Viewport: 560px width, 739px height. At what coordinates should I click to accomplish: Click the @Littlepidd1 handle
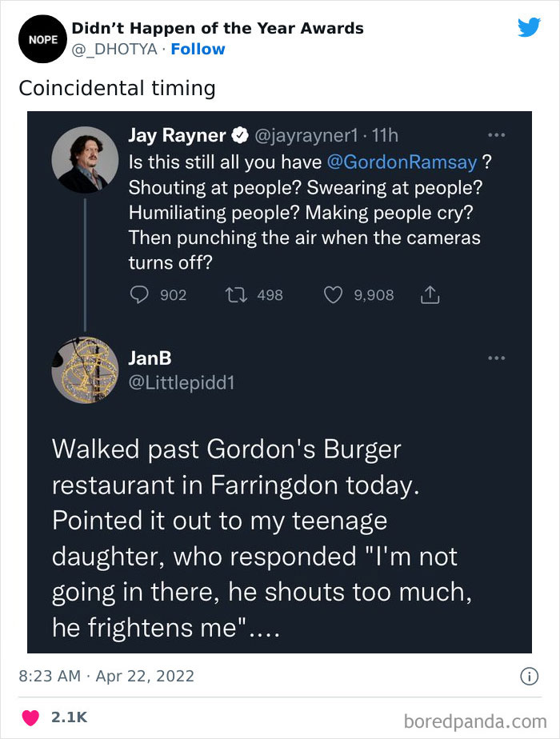[x=182, y=383]
